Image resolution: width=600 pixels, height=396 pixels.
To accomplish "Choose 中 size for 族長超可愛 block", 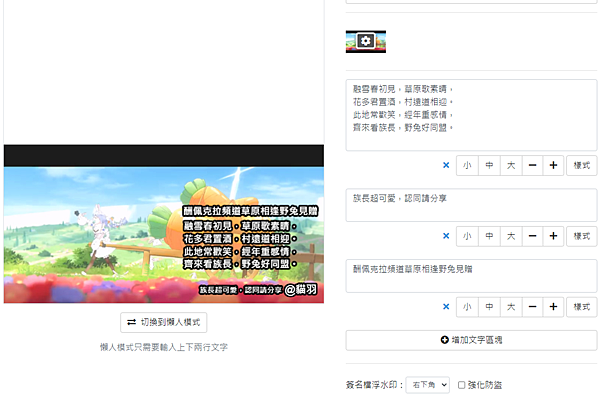I will pos(489,236).
